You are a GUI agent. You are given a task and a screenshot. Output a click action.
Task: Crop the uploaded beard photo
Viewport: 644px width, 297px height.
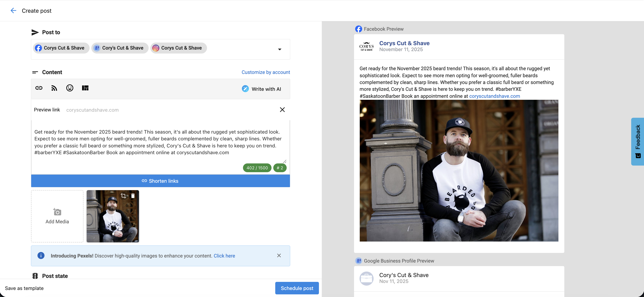[x=124, y=196]
